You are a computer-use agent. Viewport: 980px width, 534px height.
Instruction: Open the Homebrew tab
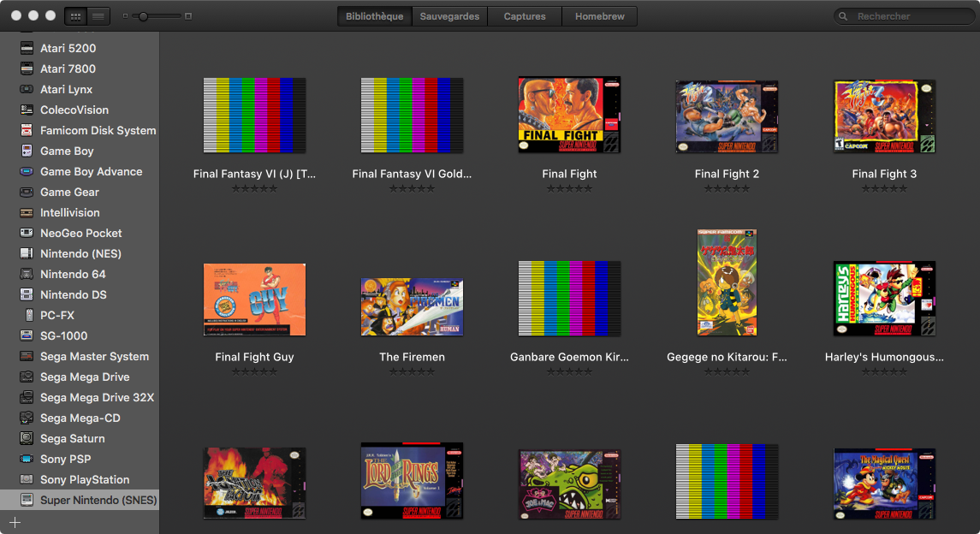pyautogui.click(x=599, y=16)
